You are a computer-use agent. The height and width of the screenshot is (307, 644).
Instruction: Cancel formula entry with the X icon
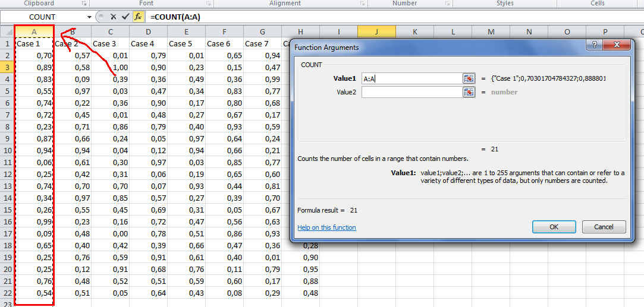pyautogui.click(x=114, y=17)
